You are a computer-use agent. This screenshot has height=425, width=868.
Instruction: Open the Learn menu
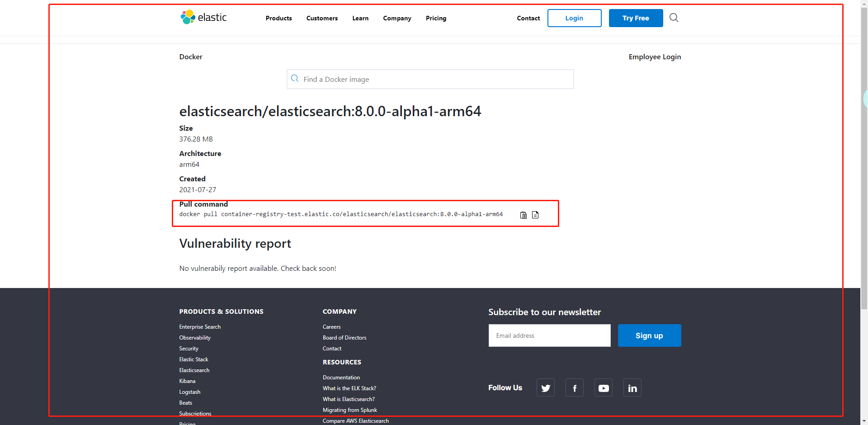(x=360, y=18)
